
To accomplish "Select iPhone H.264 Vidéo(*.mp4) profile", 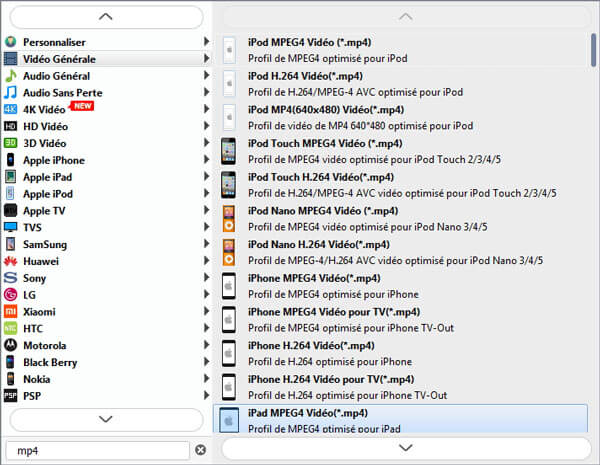I will point(401,353).
